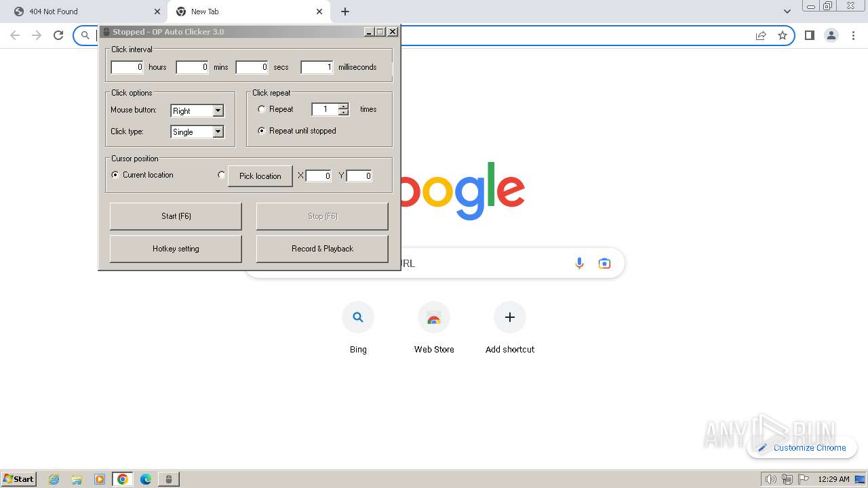Click the Stop (F6) button
Viewport: 868px width, 488px height.
(322, 216)
